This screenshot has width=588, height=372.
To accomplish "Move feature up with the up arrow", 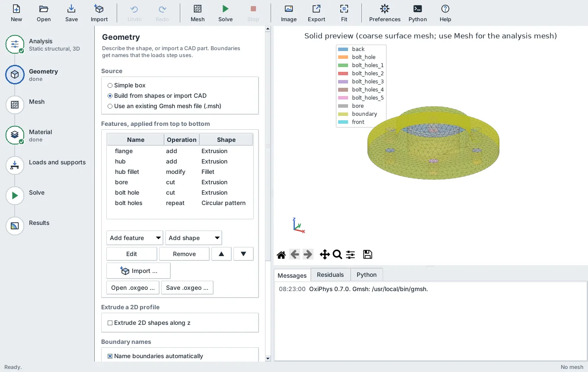I will [x=221, y=254].
